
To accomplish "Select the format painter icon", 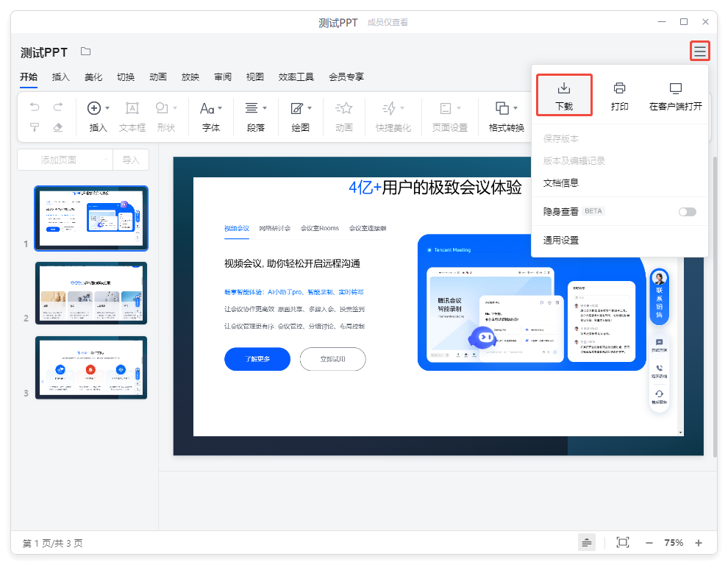I will (35, 127).
